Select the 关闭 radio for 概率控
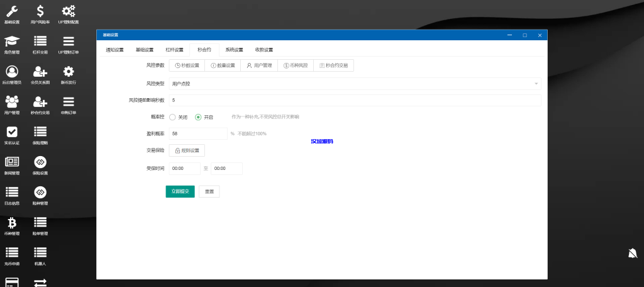The height and width of the screenshot is (287, 644). pyautogui.click(x=173, y=117)
